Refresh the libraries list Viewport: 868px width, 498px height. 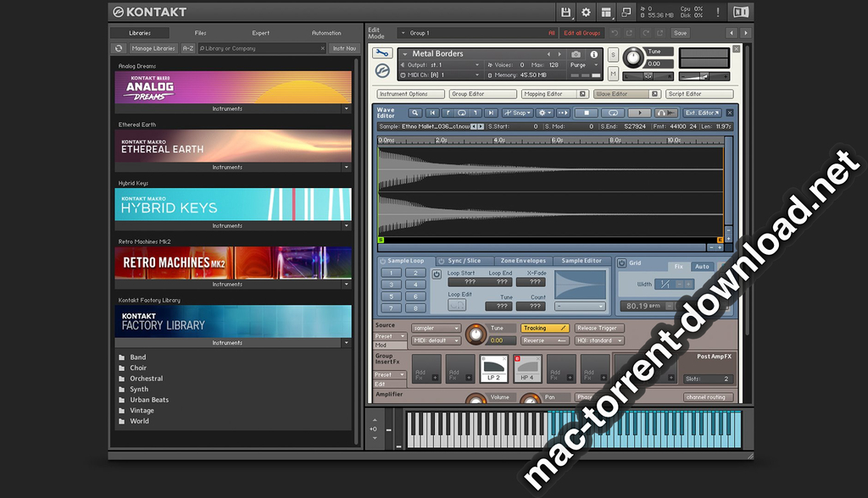pos(119,48)
